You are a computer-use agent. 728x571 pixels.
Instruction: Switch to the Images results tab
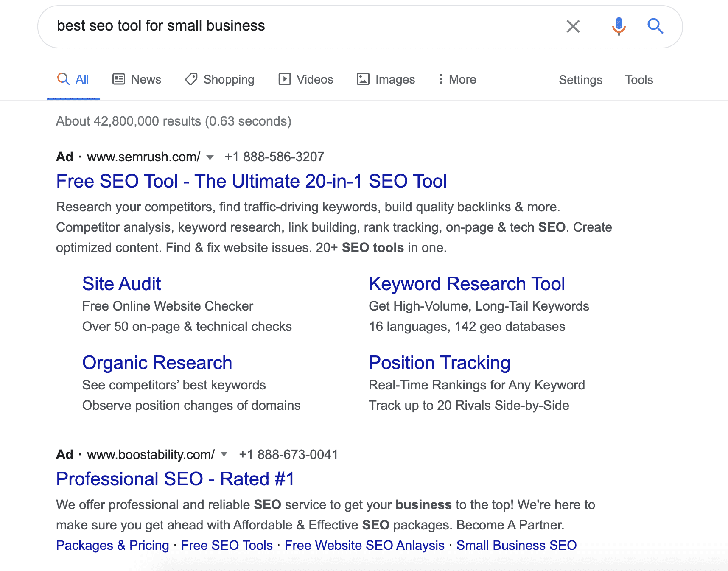pyautogui.click(x=386, y=79)
